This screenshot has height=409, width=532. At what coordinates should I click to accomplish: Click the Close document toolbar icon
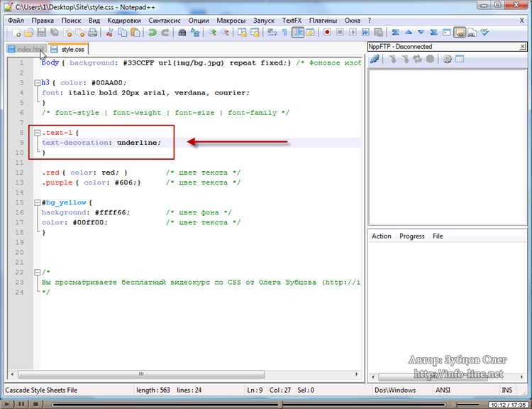pos(67,33)
